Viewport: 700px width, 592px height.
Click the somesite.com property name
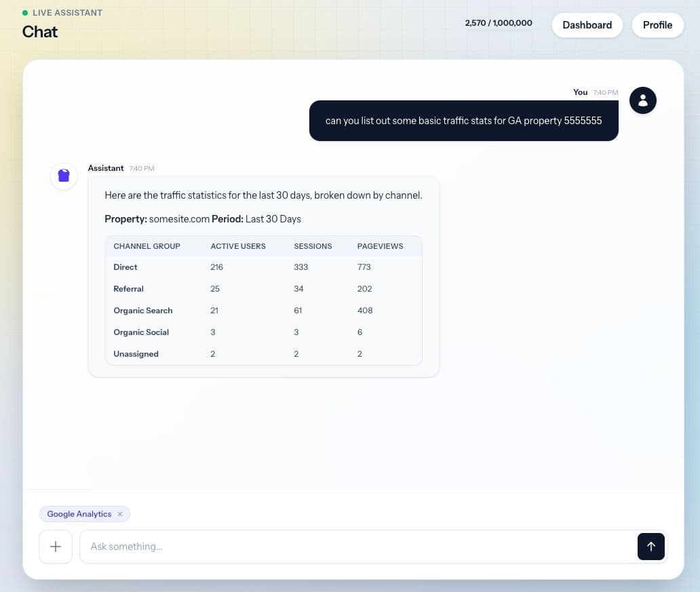coord(178,219)
